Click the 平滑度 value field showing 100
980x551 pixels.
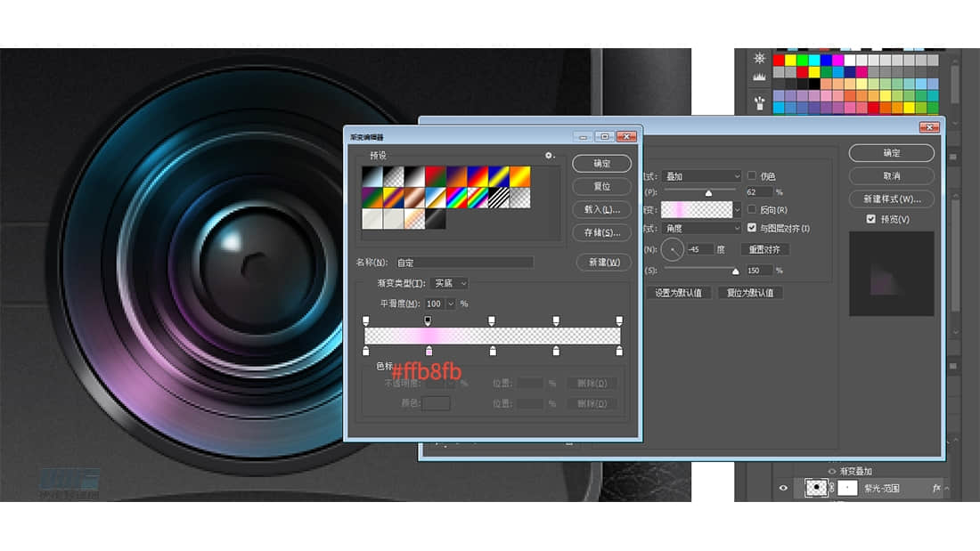pyautogui.click(x=435, y=304)
